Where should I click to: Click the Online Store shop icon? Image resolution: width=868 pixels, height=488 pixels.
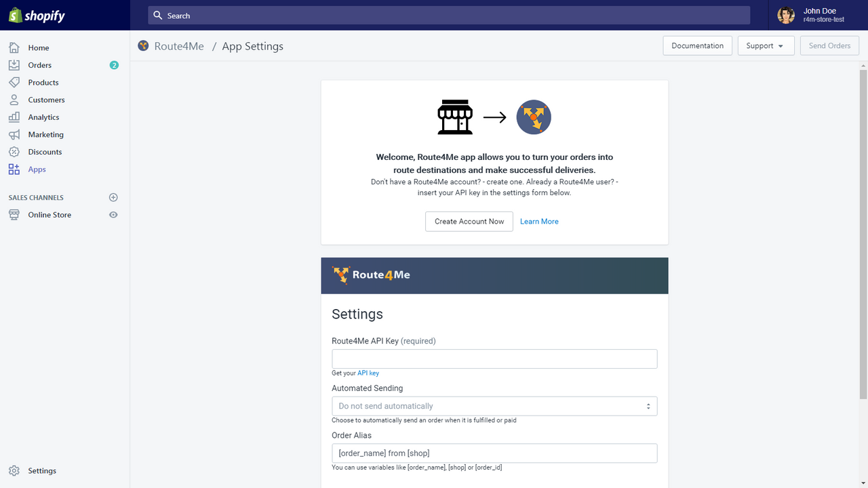click(14, 215)
